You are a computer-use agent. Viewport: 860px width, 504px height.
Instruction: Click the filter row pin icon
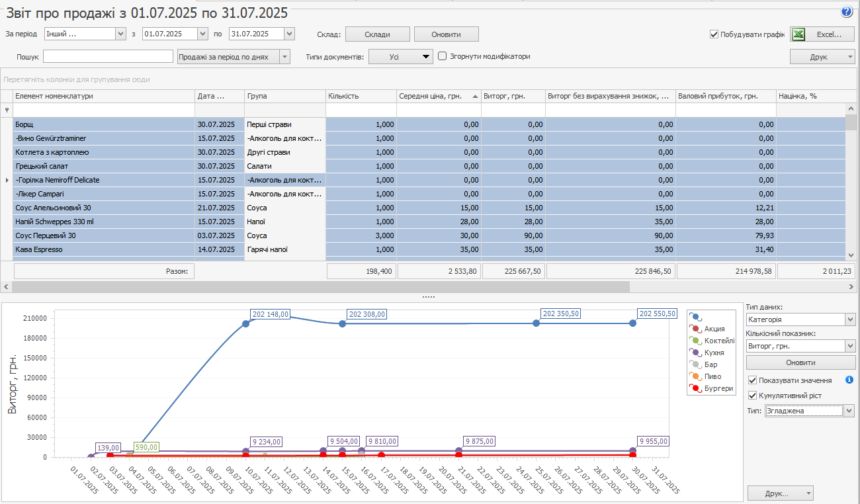7,110
